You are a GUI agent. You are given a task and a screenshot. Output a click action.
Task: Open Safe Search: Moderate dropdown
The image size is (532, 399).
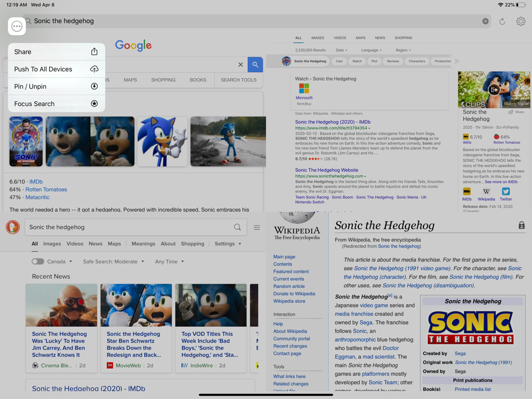[114, 262]
